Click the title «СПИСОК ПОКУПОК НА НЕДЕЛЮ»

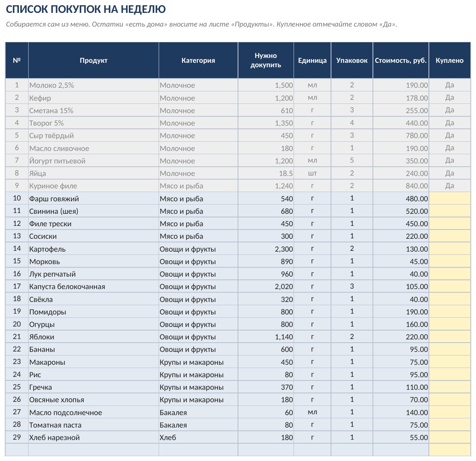point(86,9)
